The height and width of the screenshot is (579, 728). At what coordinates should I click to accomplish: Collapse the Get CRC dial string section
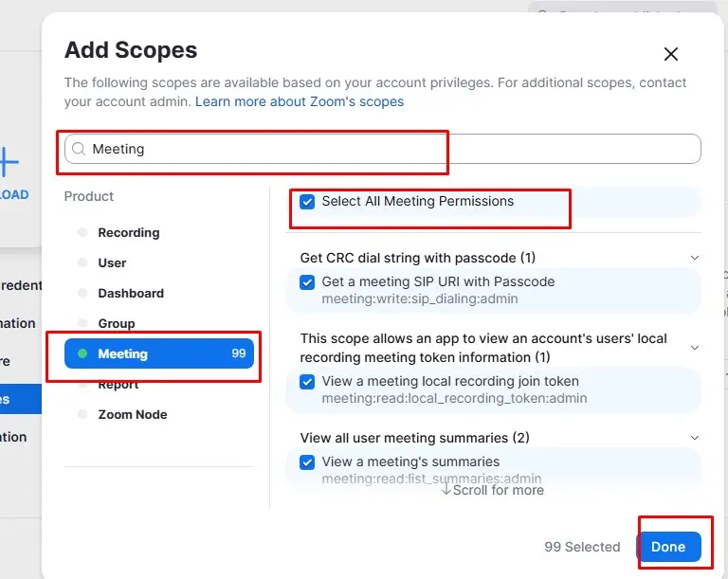click(x=695, y=258)
